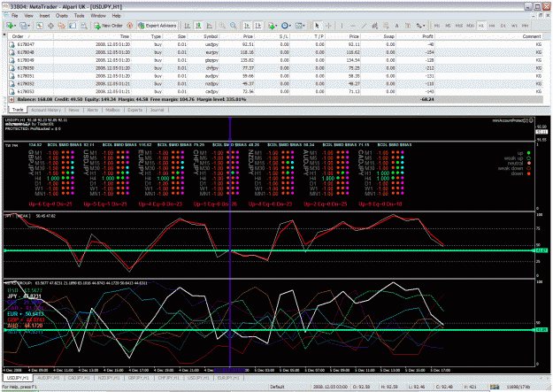Open the File menu
The height and width of the screenshot is (392, 553).
[14, 16]
